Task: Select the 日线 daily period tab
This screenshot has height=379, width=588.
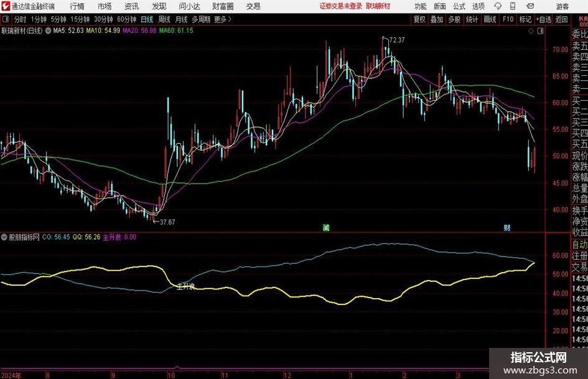Action: pyautogui.click(x=147, y=19)
